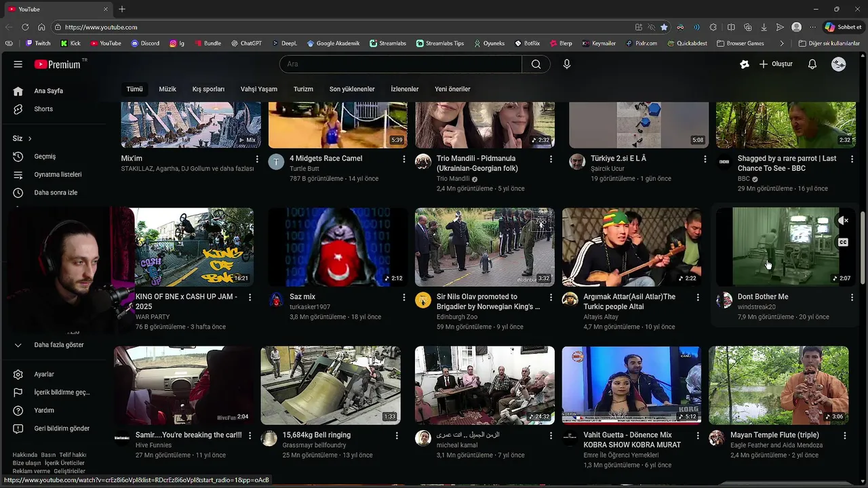
Task: Open options menu for Mix'im
Action: pyautogui.click(x=257, y=159)
